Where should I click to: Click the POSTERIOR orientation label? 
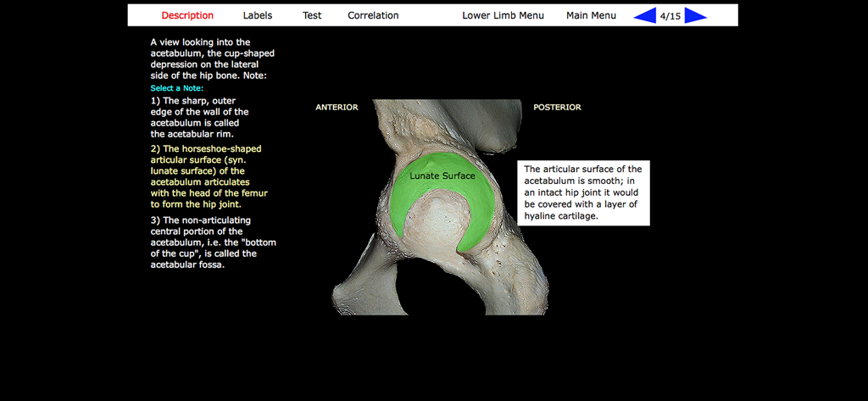(x=557, y=108)
